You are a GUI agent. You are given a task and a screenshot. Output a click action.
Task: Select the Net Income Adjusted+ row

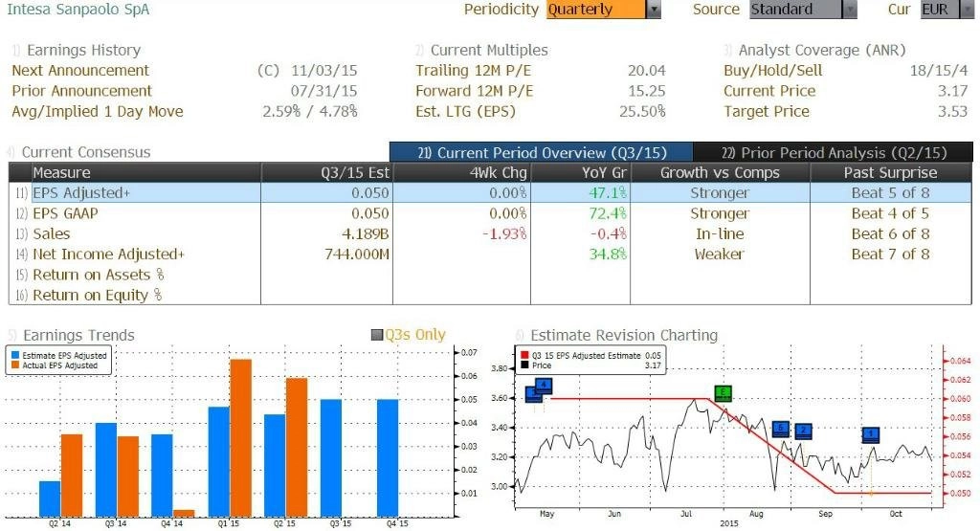point(490,254)
